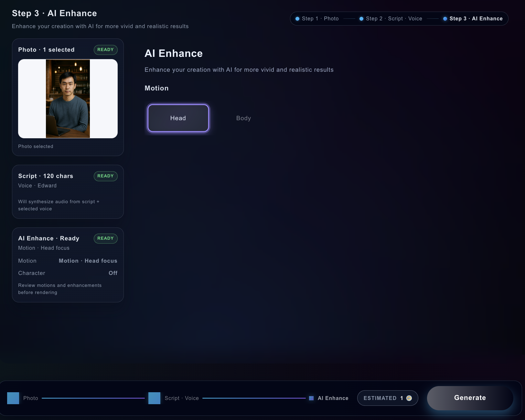The image size is (525, 420).
Task: Click the Photo step square icon in bottom bar
Action: 13,398
